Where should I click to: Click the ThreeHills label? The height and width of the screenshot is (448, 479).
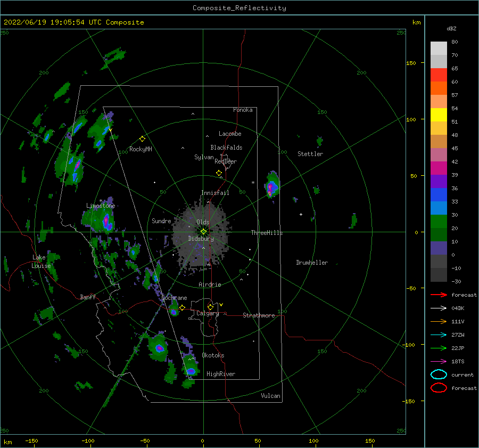click(267, 233)
